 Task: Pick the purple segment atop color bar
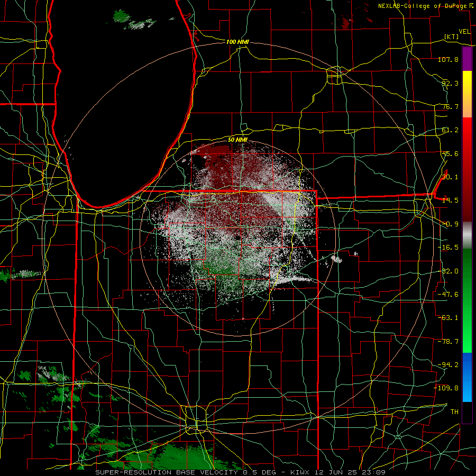(x=467, y=59)
